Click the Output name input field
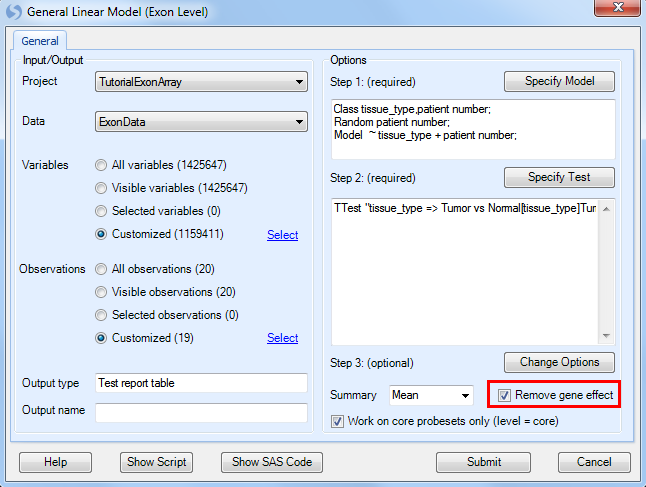This screenshot has width=646, height=487. coord(201,412)
